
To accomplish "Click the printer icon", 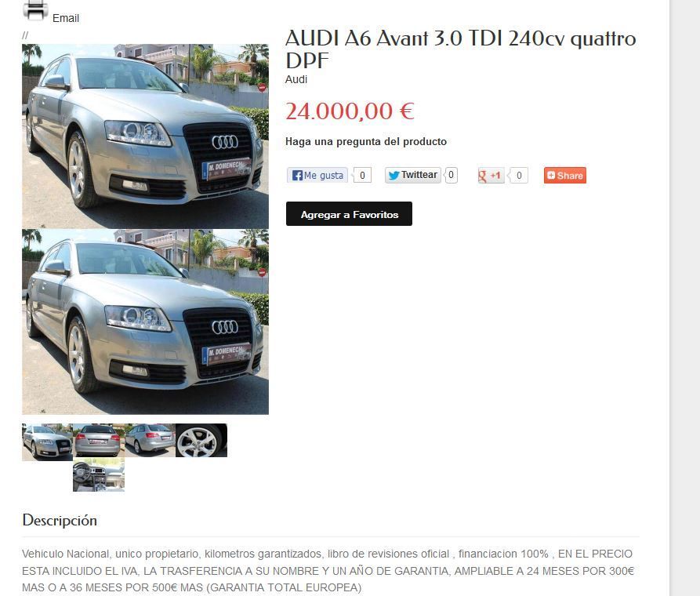I will tap(35, 10).
